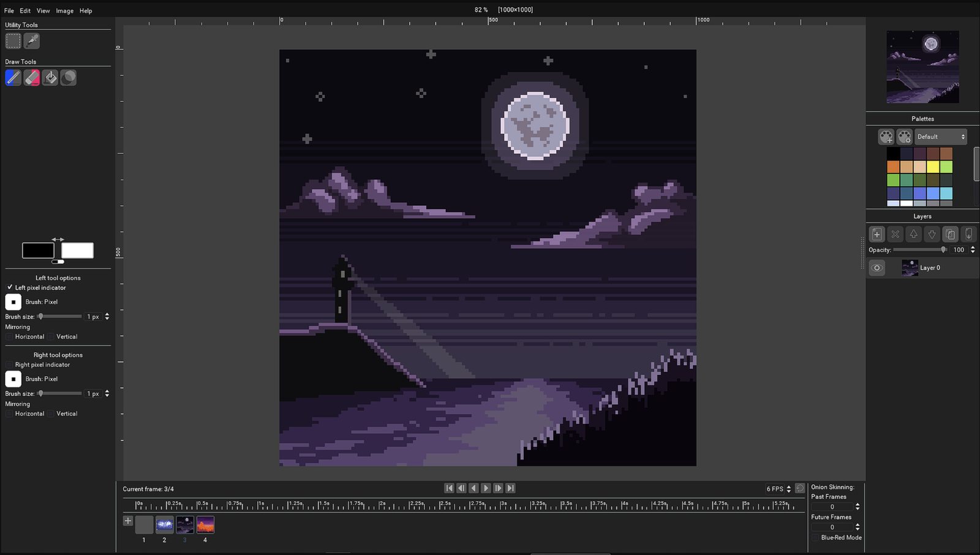Play the animation backwards
980x555 pixels.
click(x=473, y=488)
